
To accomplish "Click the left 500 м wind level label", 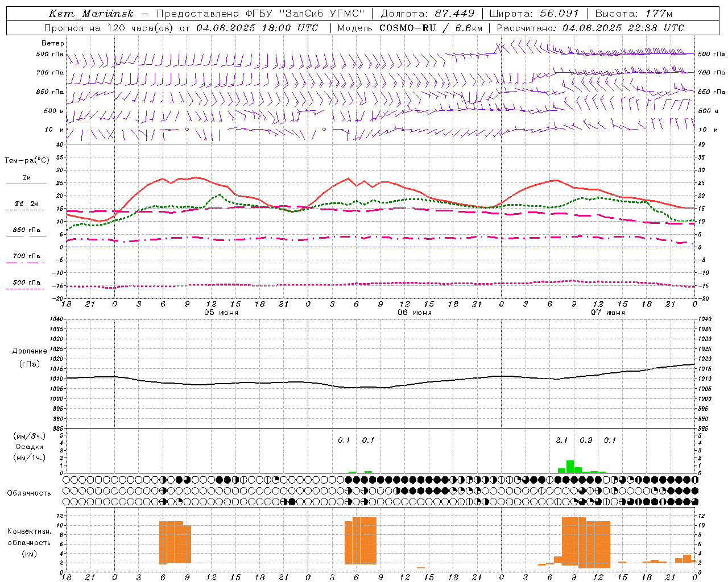I will pyautogui.click(x=54, y=111).
